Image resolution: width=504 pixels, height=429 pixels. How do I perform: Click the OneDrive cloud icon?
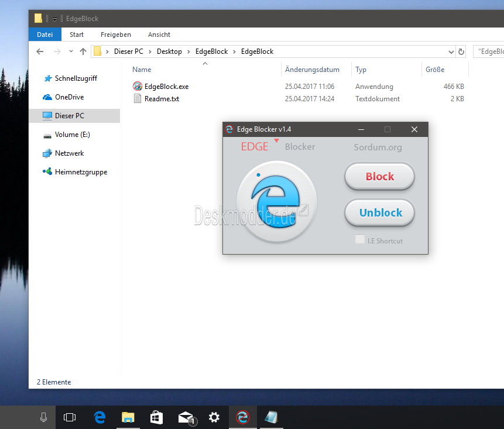[47, 97]
